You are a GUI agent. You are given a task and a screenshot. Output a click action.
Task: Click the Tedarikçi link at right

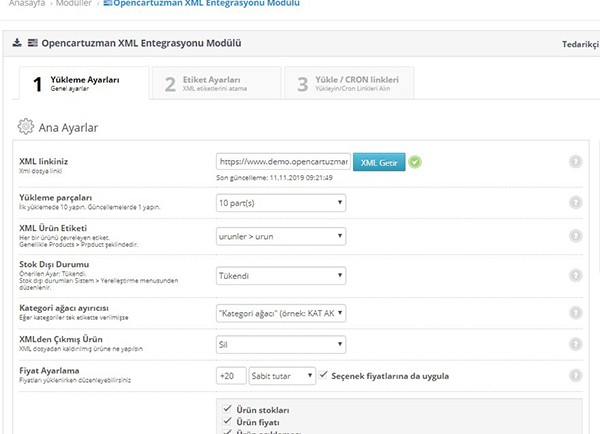[580, 44]
